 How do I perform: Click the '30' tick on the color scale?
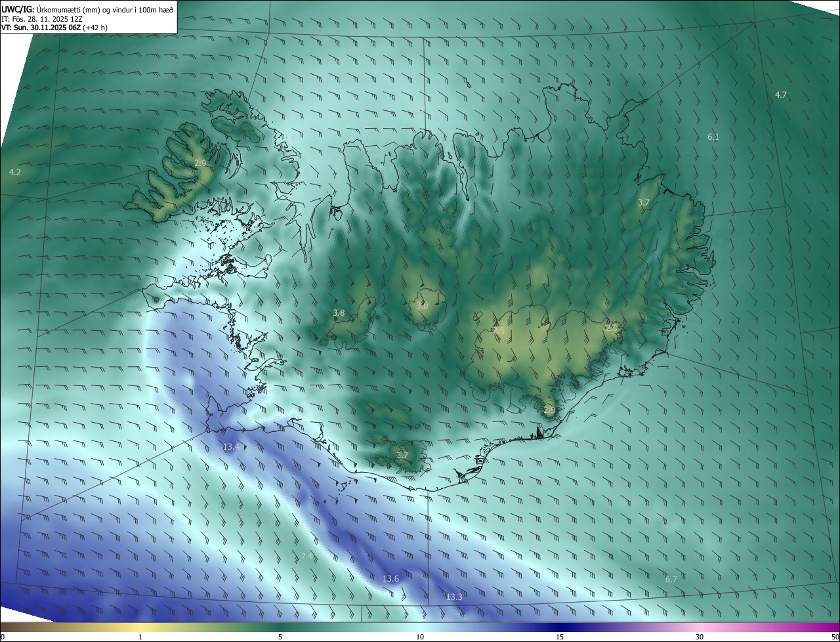(700, 637)
